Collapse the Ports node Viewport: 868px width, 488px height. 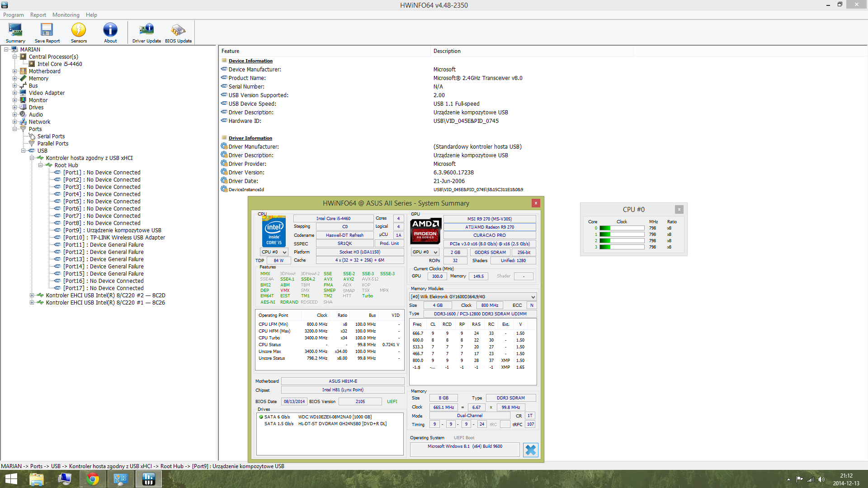[15, 129]
